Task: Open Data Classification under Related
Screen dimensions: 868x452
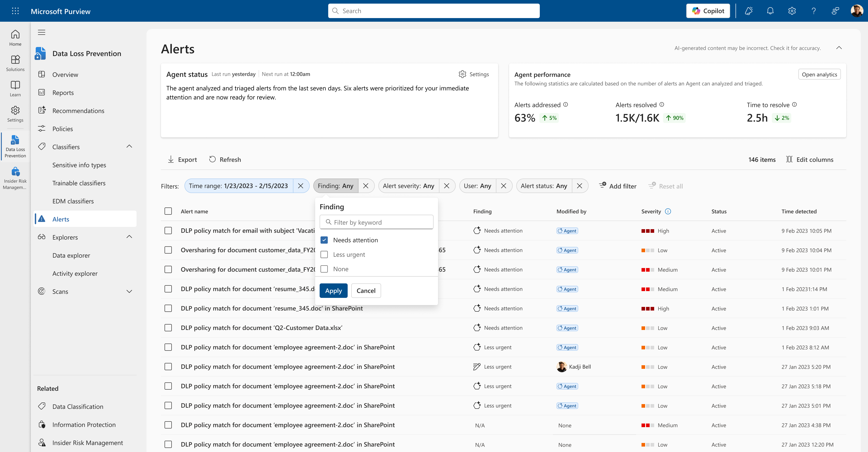Action: pyautogui.click(x=78, y=407)
